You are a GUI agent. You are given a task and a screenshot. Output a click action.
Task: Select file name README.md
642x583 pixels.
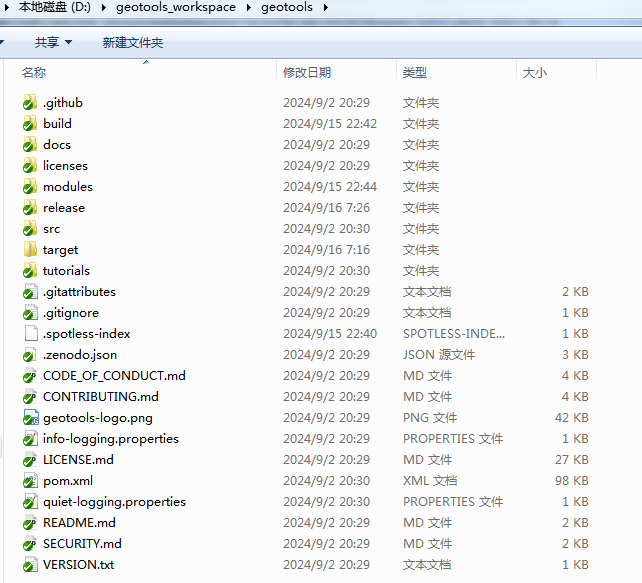79,522
